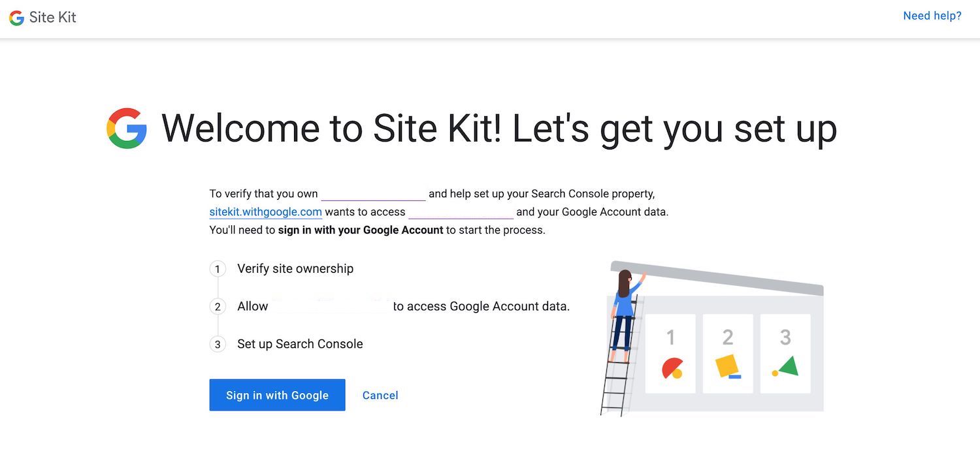Click illustration card numbered 2
This screenshot has height=455, width=980.
(728, 354)
